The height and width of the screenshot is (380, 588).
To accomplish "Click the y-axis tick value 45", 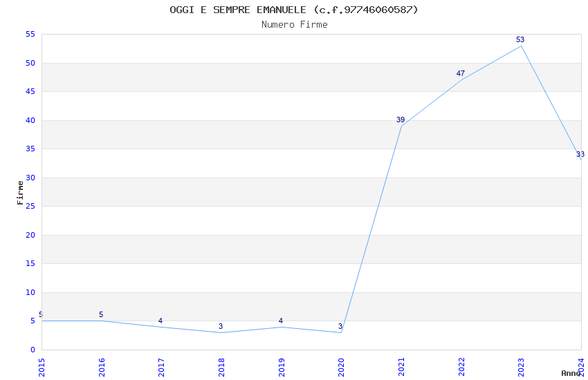I will click(30, 92).
